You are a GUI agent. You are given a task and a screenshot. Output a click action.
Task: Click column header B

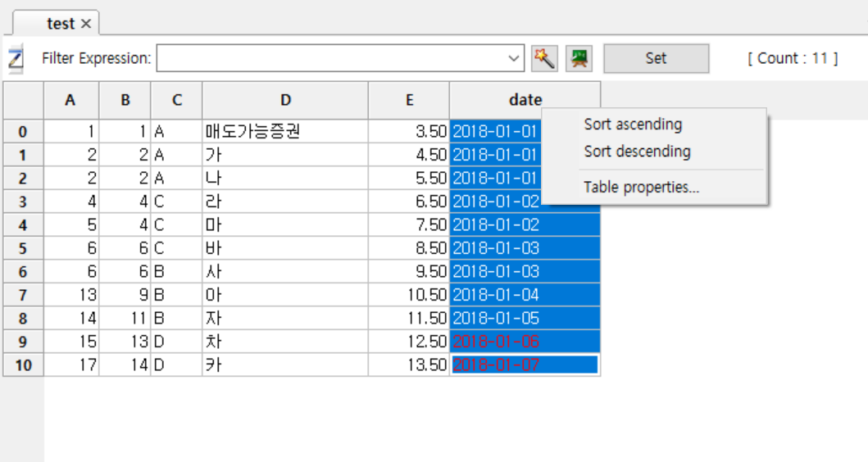tap(125, 100)
